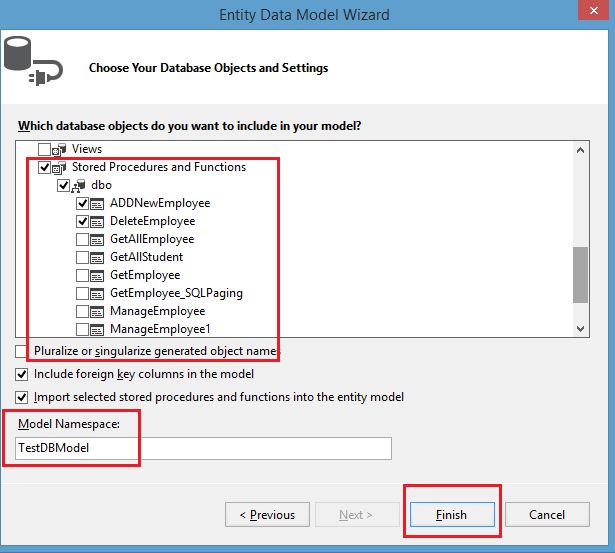615x553 pixels.
Task: Uncheck the DeleteEmployee checkbox
Action: 82,221
